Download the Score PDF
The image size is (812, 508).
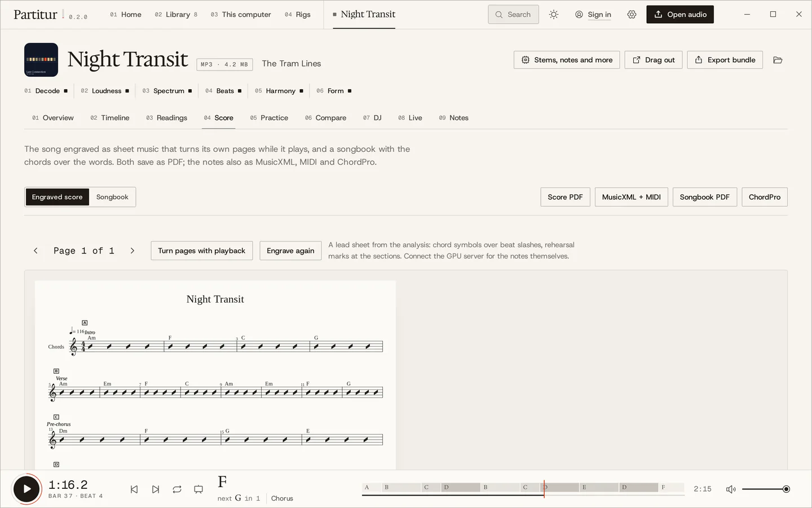coord(565,197)
